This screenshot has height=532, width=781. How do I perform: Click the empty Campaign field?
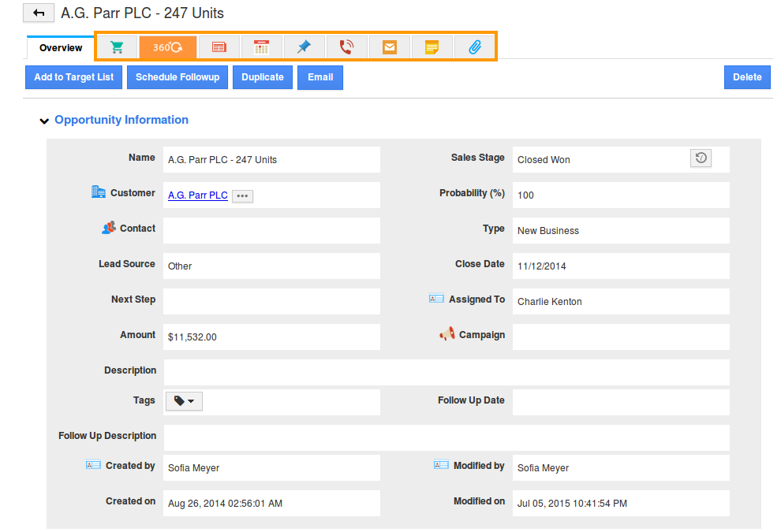click(x=621, y=337)
